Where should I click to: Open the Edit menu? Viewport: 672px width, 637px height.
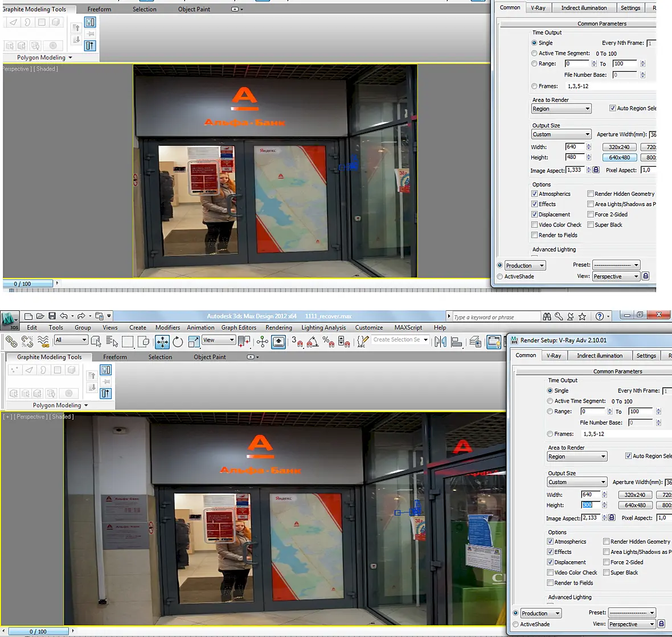[x=32, y=327]
